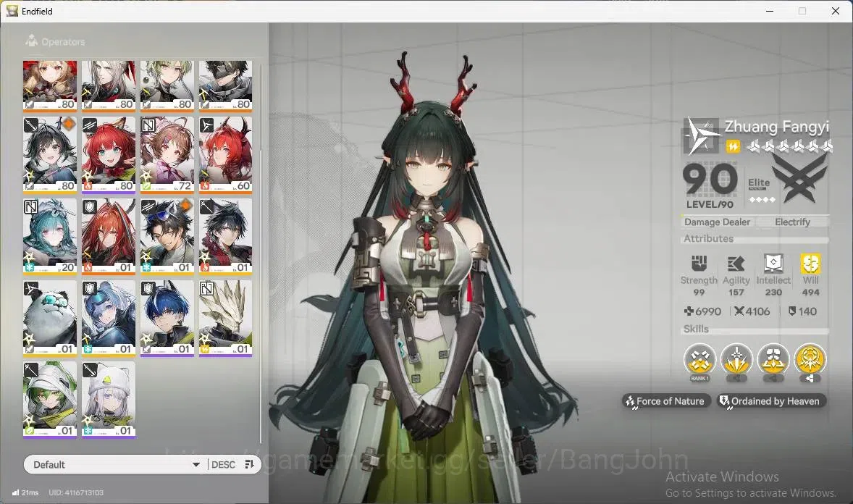Select light-green-haired operator card level 80
Image resolution: width=853 pixels, height=504 pixels.
point(167,85)
